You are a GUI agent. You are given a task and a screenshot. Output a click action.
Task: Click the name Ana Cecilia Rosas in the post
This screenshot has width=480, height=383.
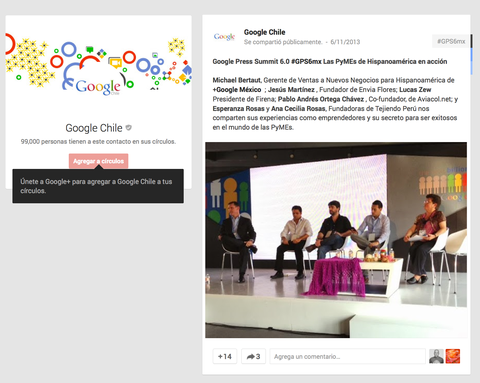point(298,108)
